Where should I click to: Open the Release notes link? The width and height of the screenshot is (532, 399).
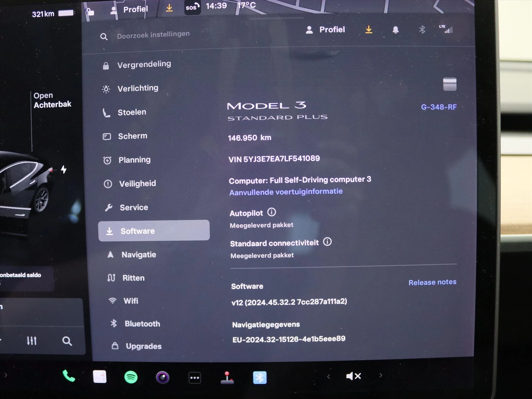point(432,282)
